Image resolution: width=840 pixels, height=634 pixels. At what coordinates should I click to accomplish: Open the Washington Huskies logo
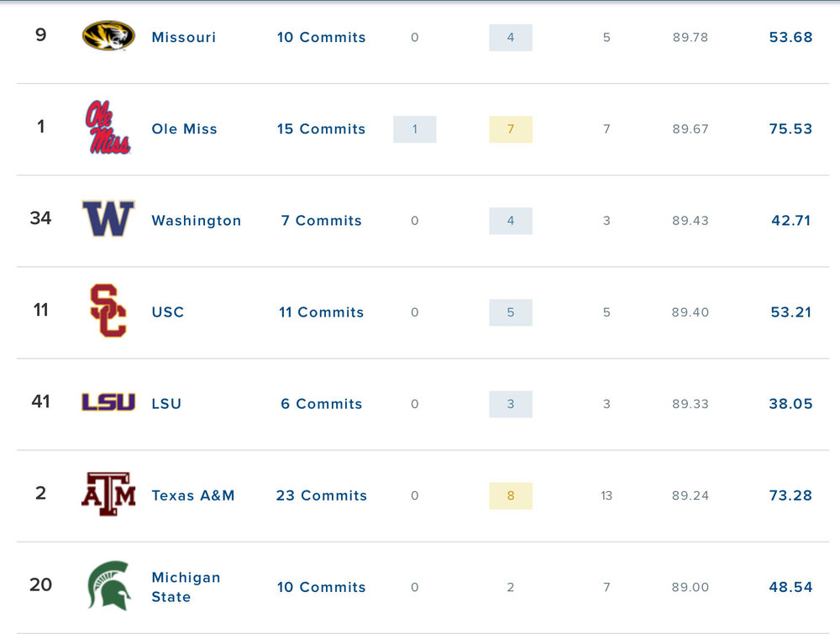point(108,219)
